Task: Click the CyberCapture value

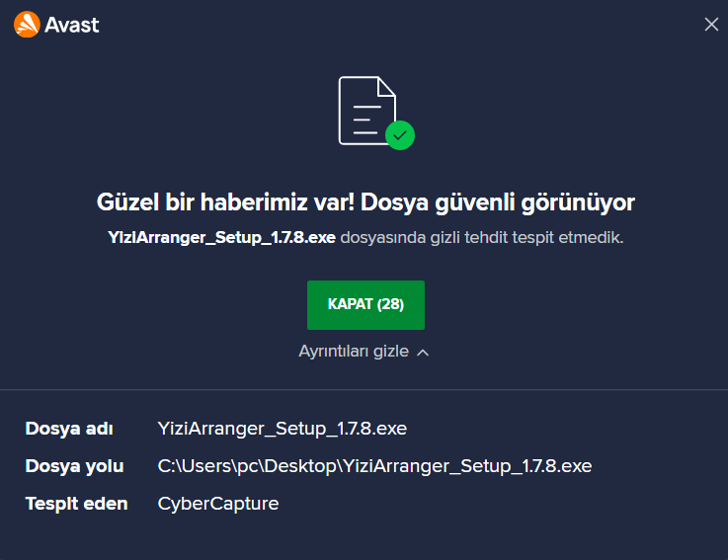Action: click(x=218, y=504)
